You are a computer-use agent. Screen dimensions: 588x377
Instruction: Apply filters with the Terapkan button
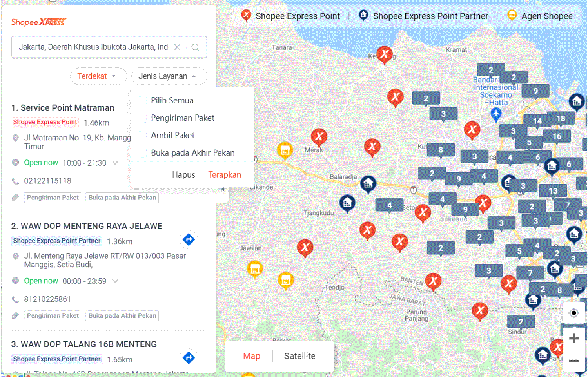pyautogui.click(x=225, y=174)
